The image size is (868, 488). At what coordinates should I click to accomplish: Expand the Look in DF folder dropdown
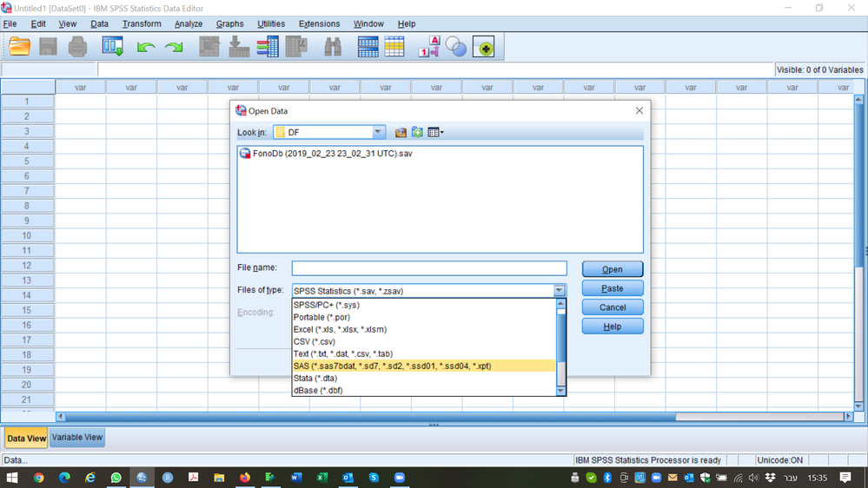coord(378,132)
